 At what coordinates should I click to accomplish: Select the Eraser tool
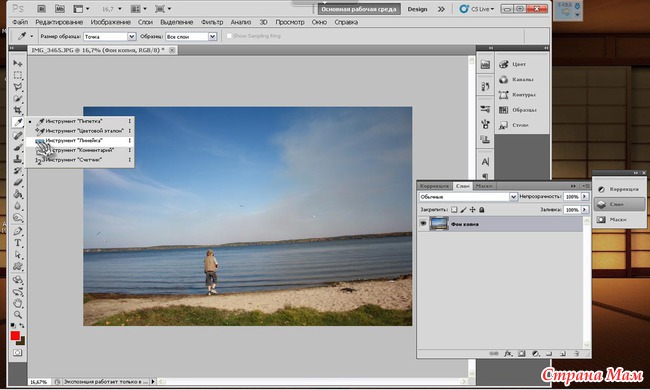[17, 182]
